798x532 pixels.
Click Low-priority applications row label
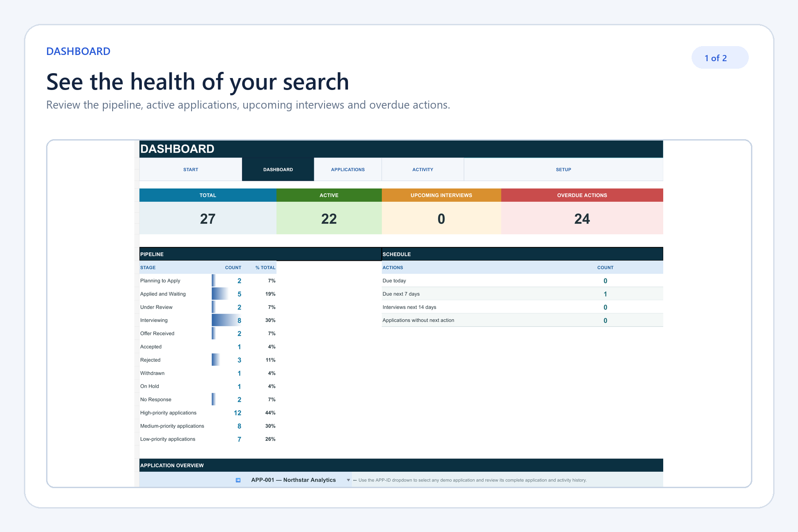pyautogui.click(x=168, y=439)
